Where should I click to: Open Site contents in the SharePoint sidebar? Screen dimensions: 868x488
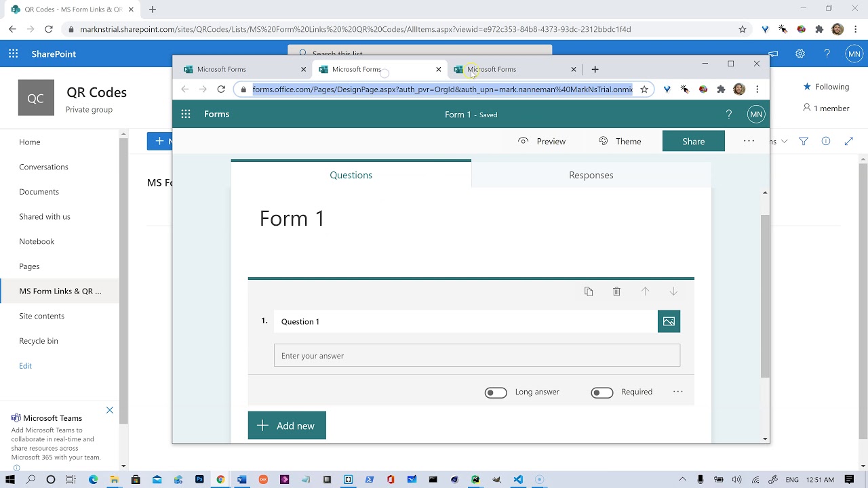pos(41,316)
